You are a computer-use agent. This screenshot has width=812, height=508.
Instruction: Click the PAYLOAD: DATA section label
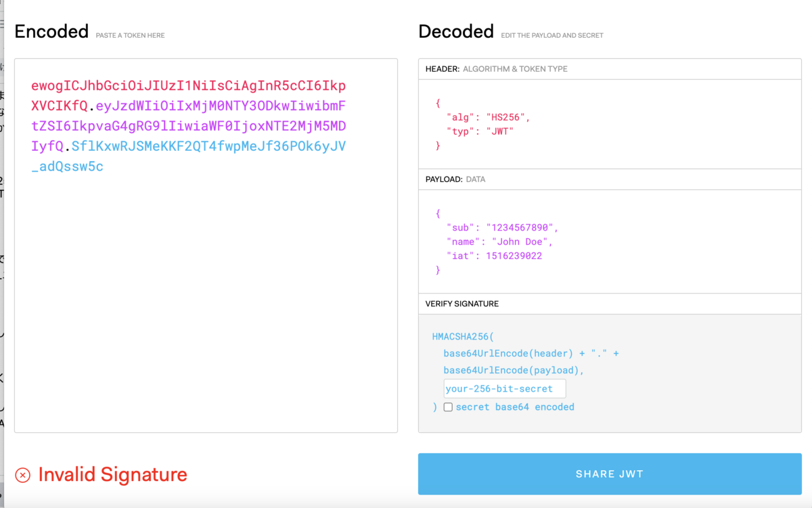click(x=455, y=179)
